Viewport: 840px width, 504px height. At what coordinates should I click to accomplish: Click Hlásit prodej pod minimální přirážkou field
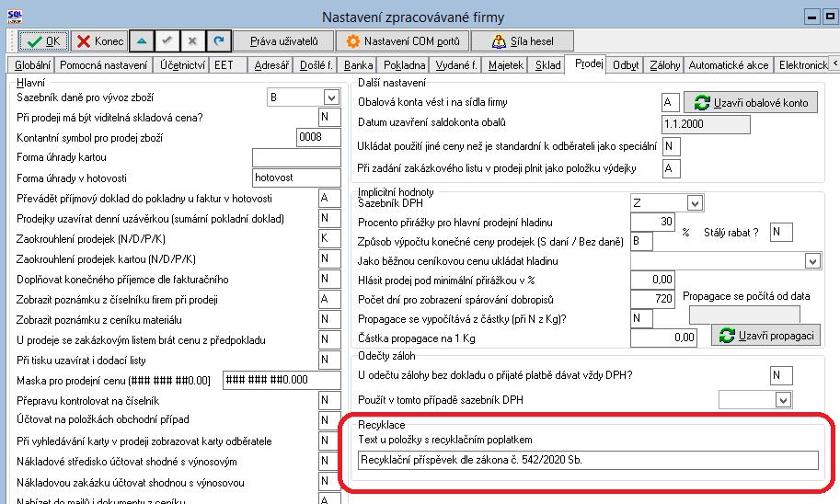tap(653, 280)
